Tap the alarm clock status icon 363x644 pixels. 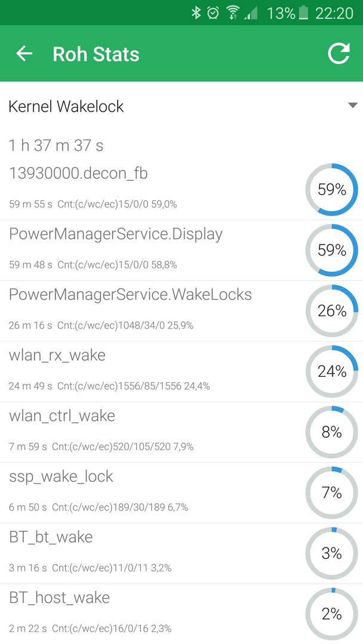tap(213, 13)
